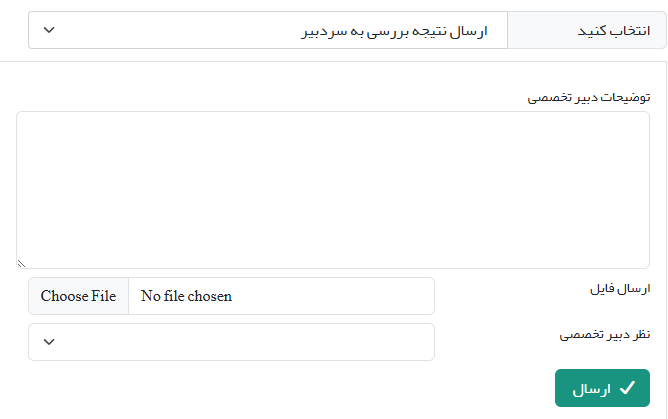
Task: Submit the form with the green ارسال button
Action: [x=602, y=388]
